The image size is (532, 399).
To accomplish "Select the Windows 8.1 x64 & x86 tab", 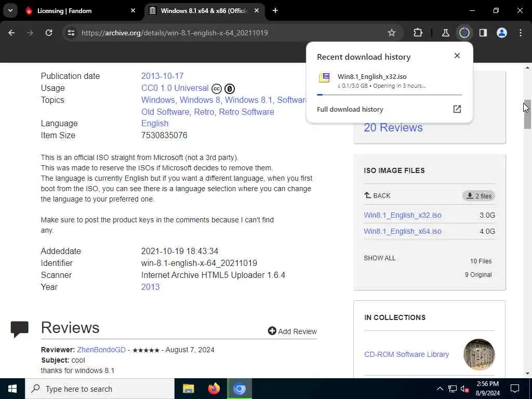I will [x=204, y=10].
